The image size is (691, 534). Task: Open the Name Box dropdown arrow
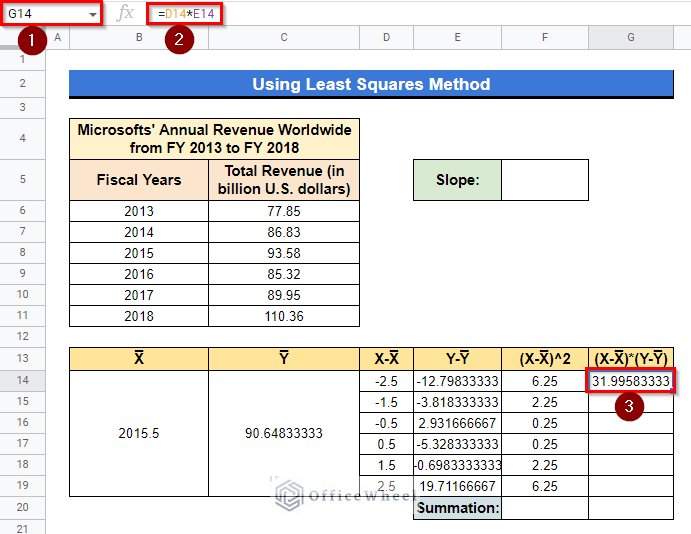(93, 15)
